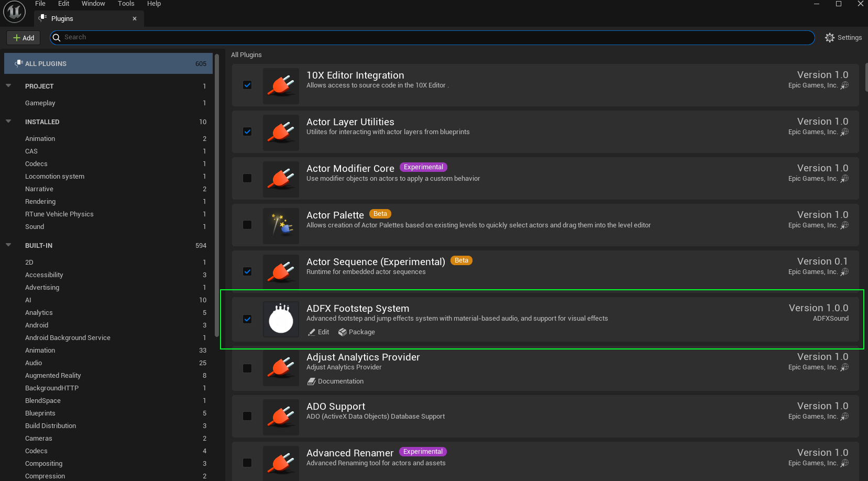Select the Plugins tab
The width and height of the screenshot is (868, 481).
(x=89, y=18)
